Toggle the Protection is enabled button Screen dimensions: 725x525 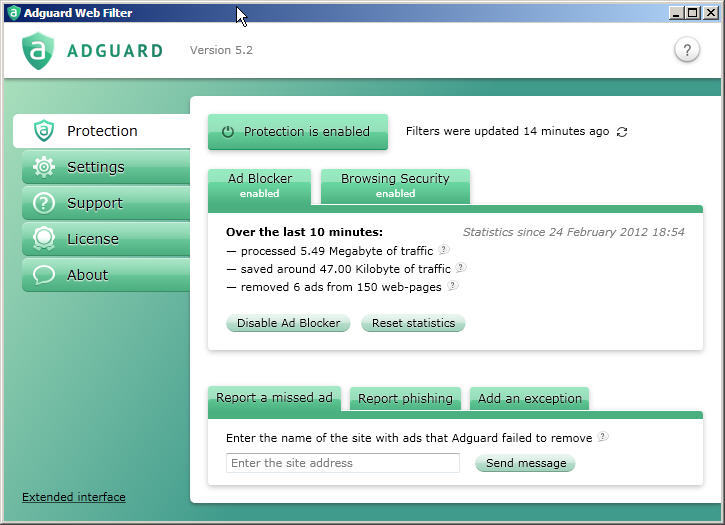(x=297, y=132)
